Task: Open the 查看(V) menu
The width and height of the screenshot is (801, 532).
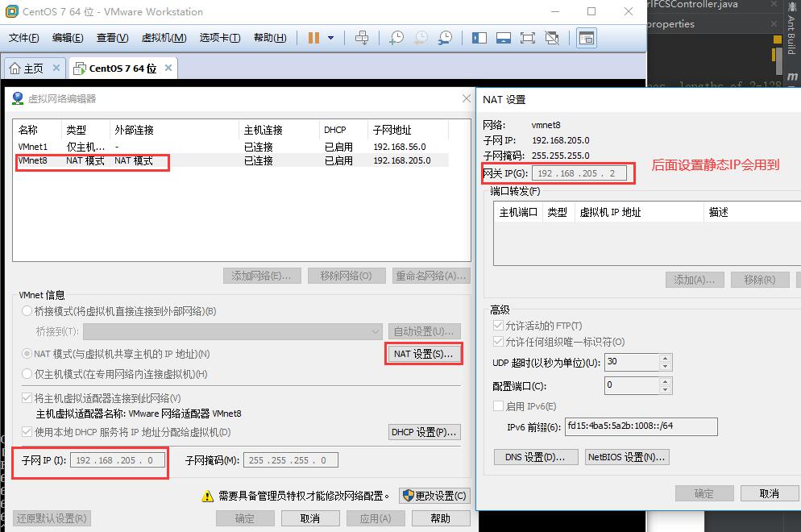Action: pyautogui.click(x=112, y=38)
